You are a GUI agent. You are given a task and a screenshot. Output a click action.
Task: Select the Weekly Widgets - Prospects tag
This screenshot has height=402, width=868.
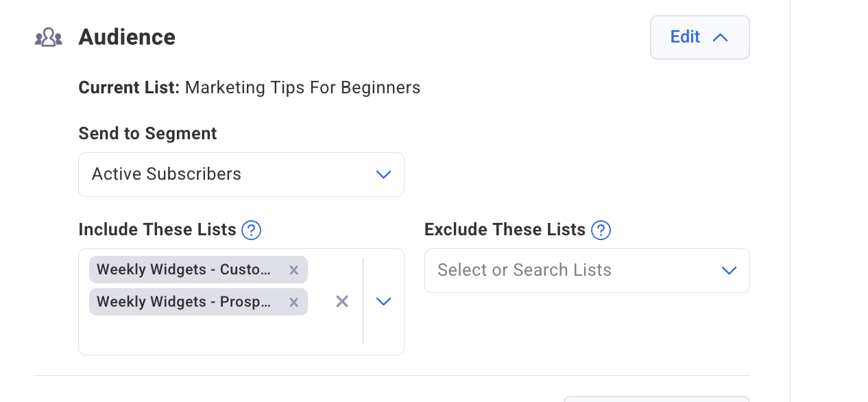pos(185,302)
